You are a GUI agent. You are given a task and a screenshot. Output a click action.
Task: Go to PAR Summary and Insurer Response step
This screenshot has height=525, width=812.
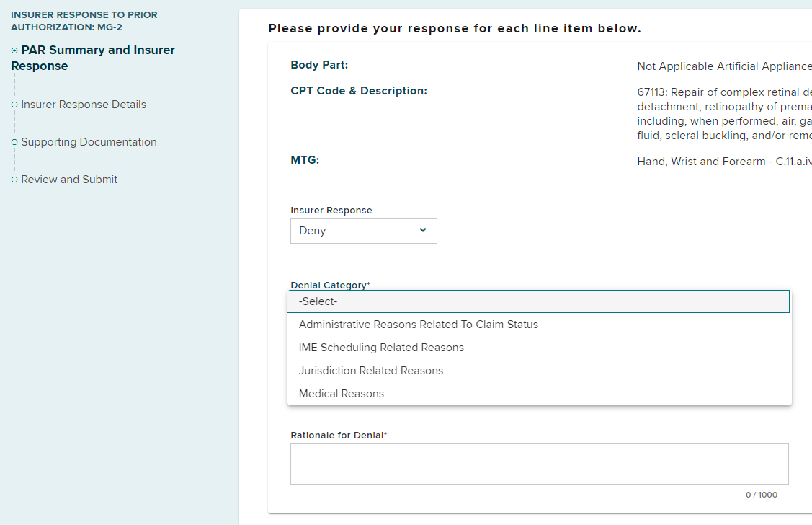click(x=93, y=58)
